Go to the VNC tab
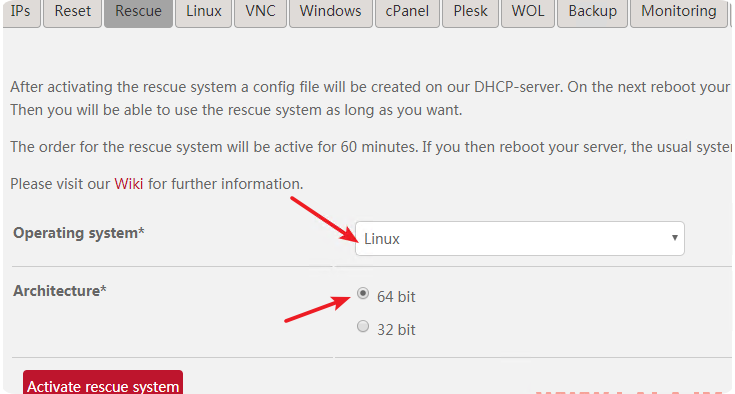The width and height of the screenshot is (735, 394). (x=260, y=13)
